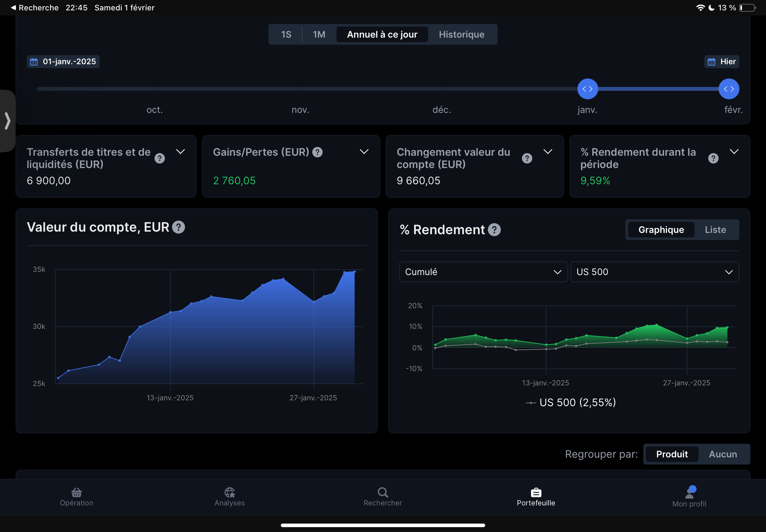
Task: Click the janv. range slider handle
Action: coord(587,89)
